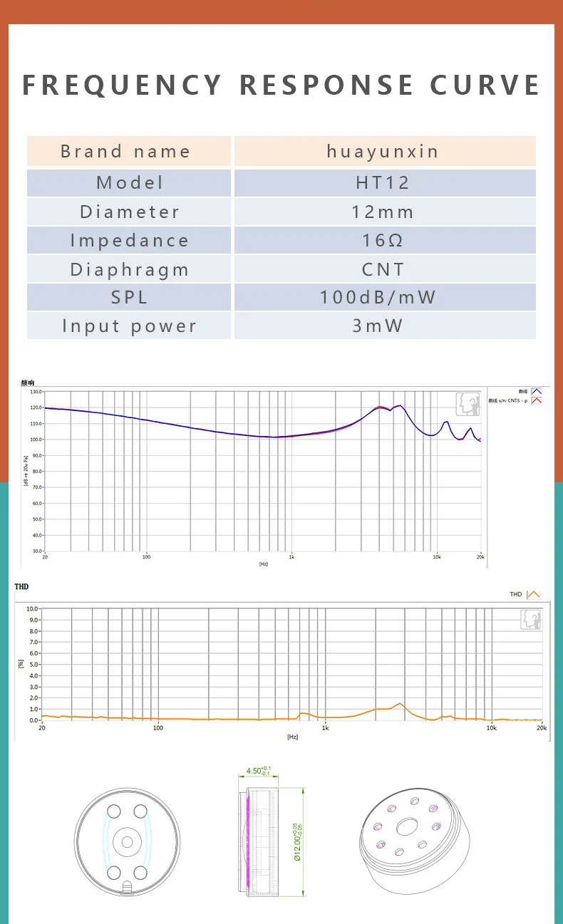
Task: Click the "Model" table cell
Action: pyautogui.click(x=129, y=182)
